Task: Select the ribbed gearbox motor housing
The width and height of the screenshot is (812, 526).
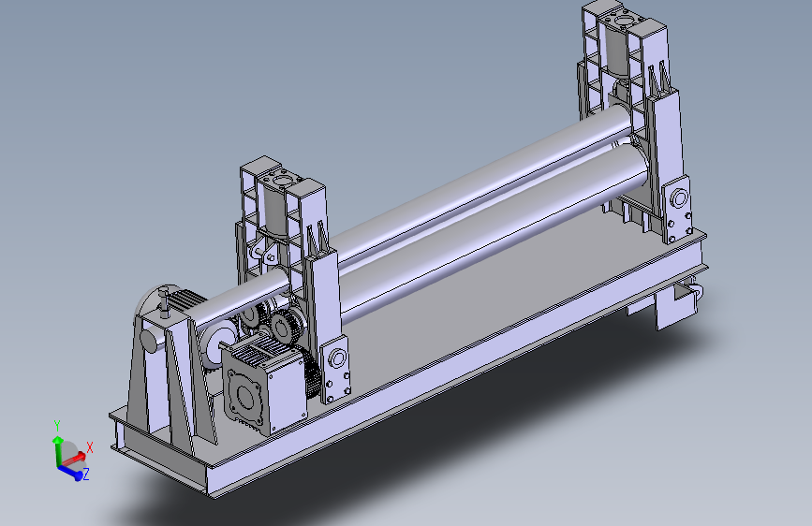Action: pyautogui.click(x=263, y=384)
